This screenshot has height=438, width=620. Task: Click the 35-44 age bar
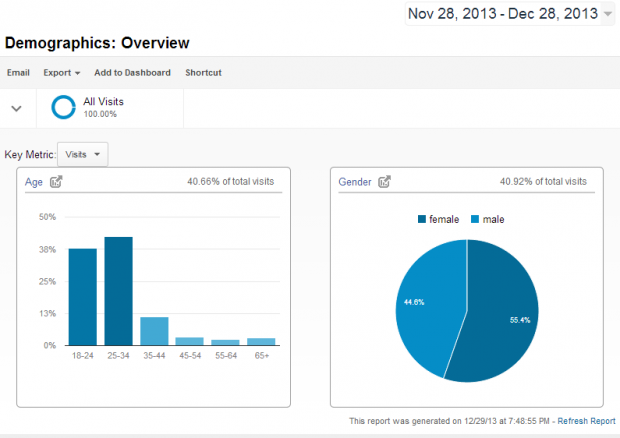coord(154,330)
